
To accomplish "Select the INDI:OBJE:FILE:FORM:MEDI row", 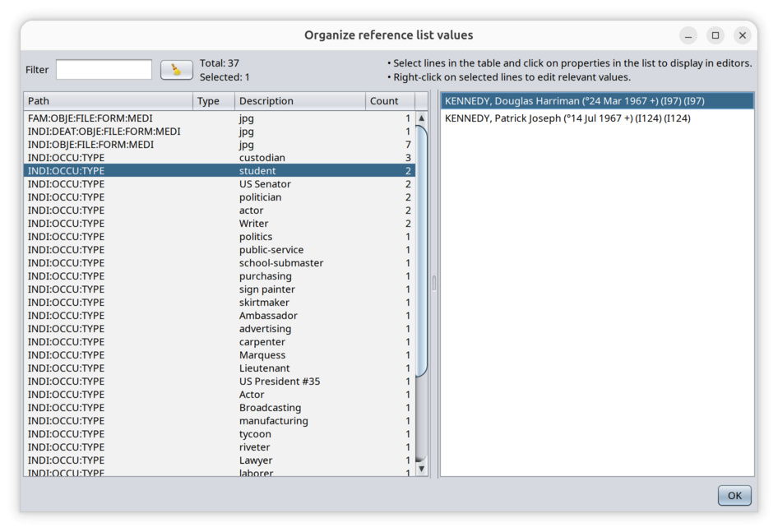I will click(220, 145).
